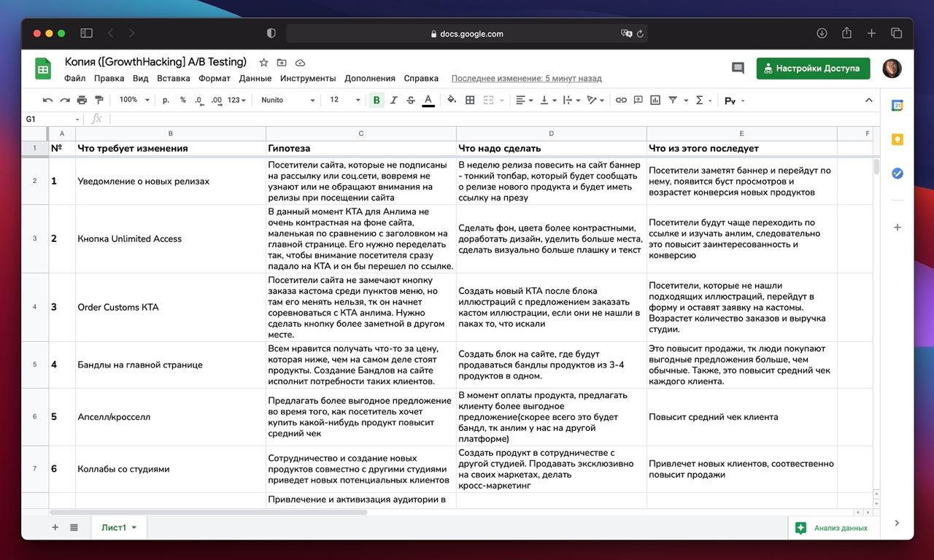The image size is (934, 560).
Task: Insert a comment from toolbar
Action: pos(638,100)
